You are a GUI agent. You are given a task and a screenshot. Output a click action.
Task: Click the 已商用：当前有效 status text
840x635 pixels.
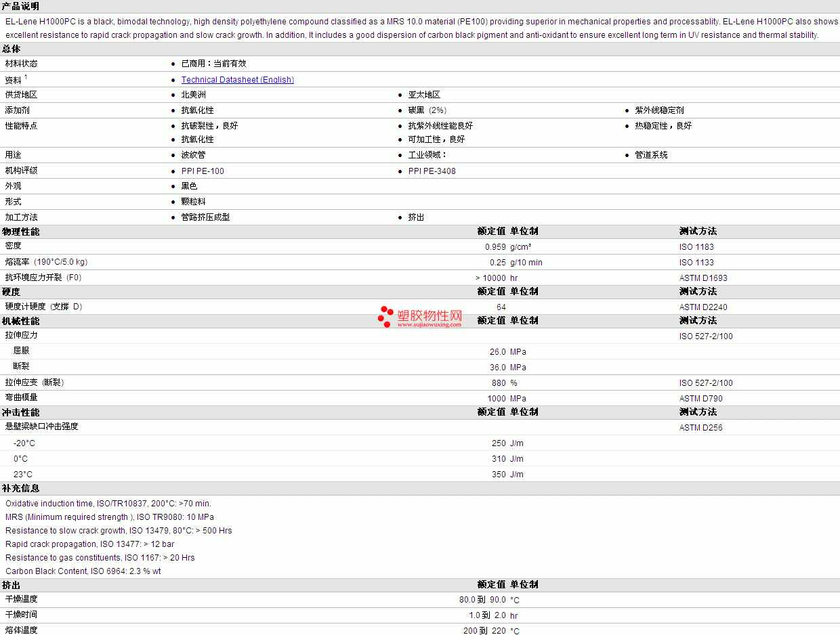pyautogui.click(x=214, y=64)
